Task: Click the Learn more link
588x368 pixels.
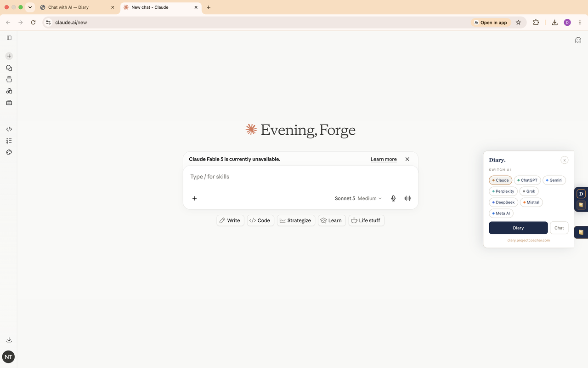Action: pyautogui.click(x=384, y=159)
